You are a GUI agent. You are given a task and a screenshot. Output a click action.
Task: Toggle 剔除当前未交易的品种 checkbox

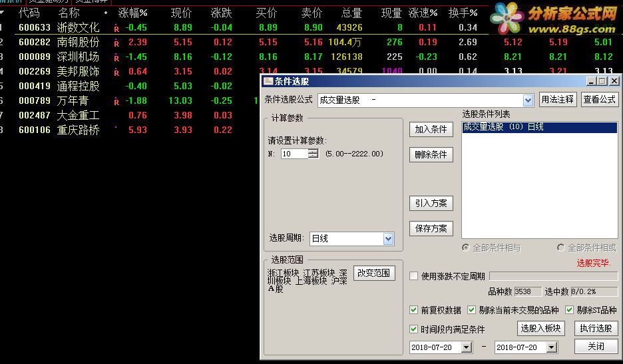pos(472,310)
